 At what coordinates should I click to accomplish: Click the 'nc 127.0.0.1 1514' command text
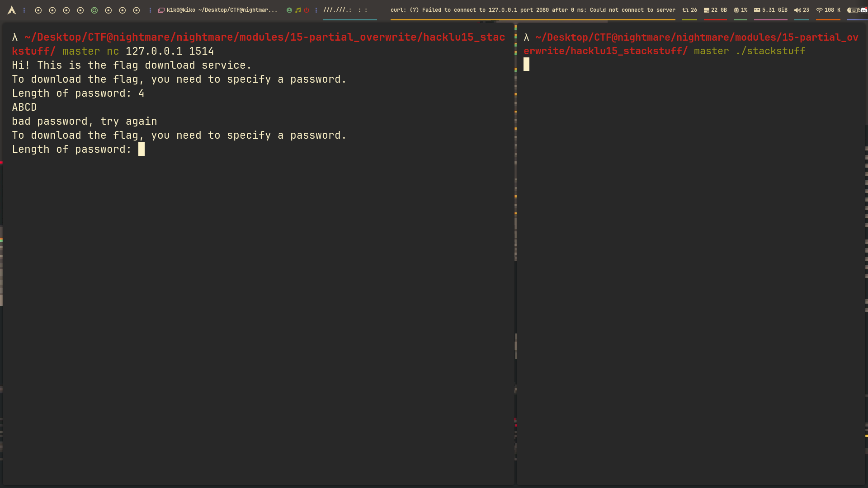160,51
